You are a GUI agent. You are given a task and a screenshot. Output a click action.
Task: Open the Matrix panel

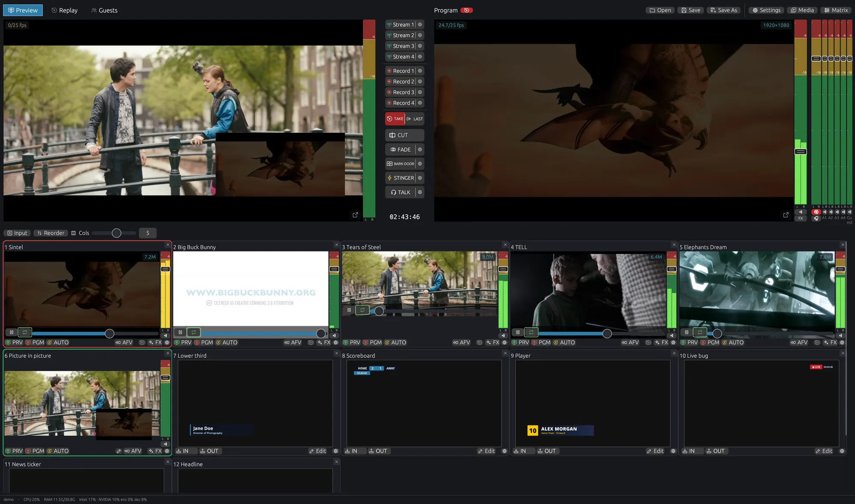[x=836, y=10]
